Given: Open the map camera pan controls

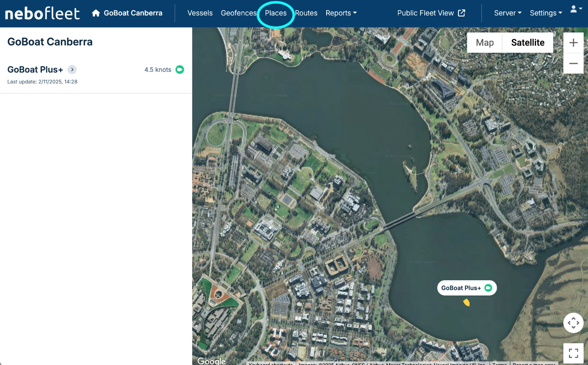Looking at the screenshot, I should point(573,323).
